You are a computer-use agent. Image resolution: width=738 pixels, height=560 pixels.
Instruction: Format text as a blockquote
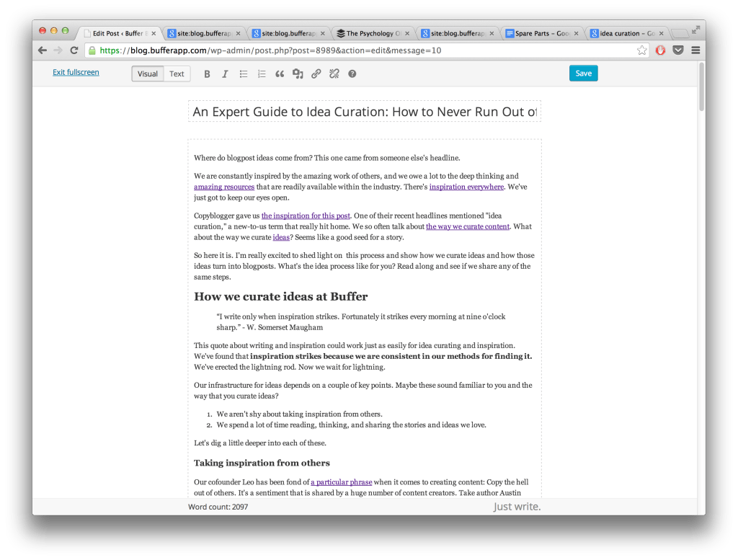pyautogui.click(x=280, y=73)
